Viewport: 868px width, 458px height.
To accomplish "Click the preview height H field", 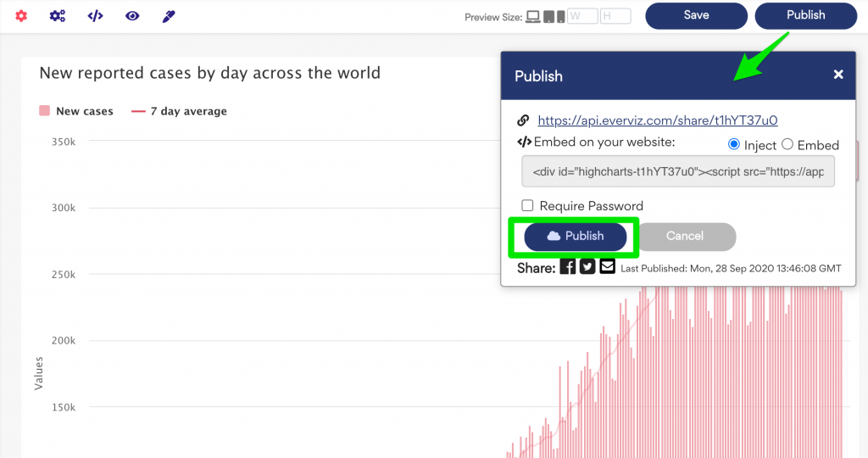I will pyautogui.click(x=615, y=16).
